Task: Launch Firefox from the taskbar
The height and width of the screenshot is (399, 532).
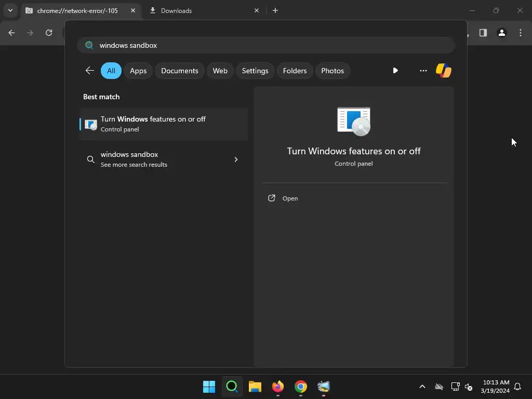Action: pyautogui.click(x=278, y=387)
